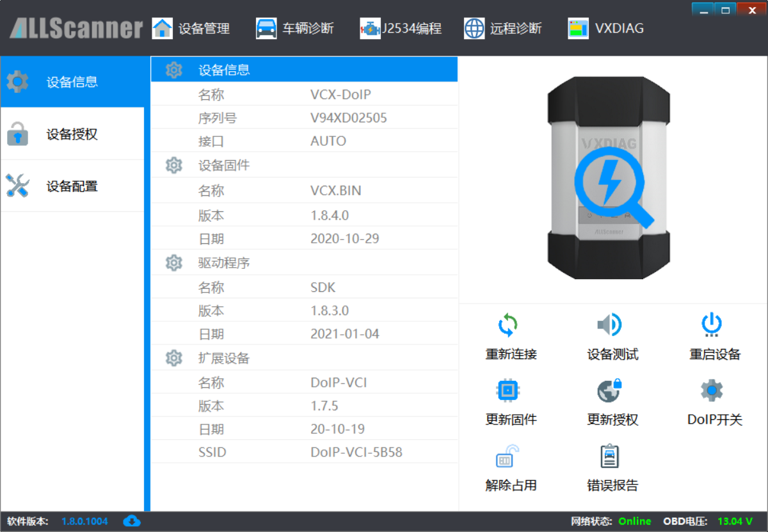The width and height of the screenshot is (768, 532).
Task: Click the 设备配置 wrench and screwdriver icon
Action: [18, 186]
